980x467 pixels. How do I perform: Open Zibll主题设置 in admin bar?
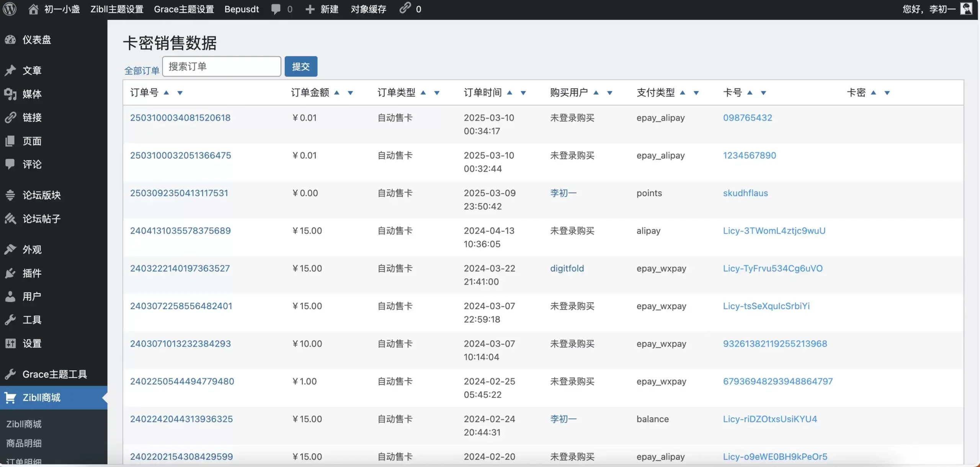point(117,9)
